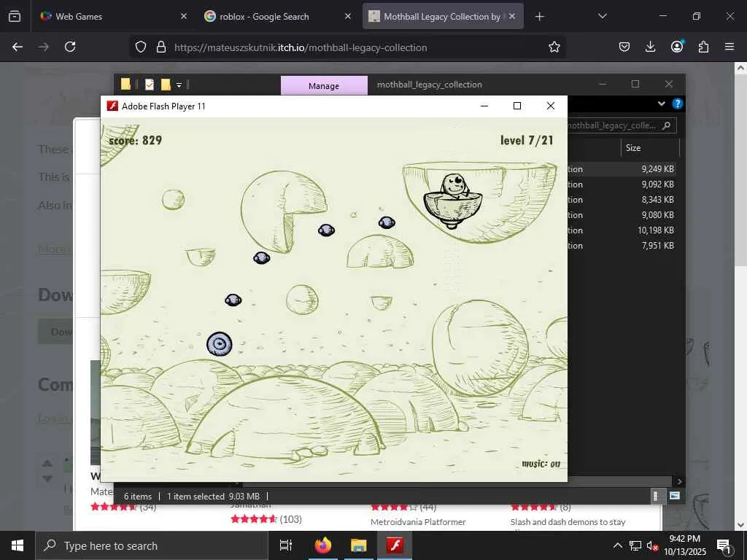
Task: Close the Web Games tab
Action: click(x=184, y=16)
